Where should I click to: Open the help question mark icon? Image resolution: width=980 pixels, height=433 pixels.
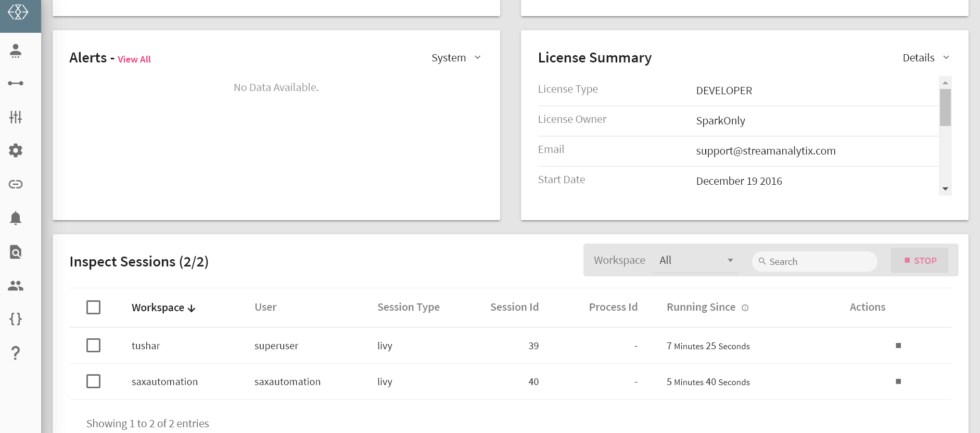tap(16, 353)
